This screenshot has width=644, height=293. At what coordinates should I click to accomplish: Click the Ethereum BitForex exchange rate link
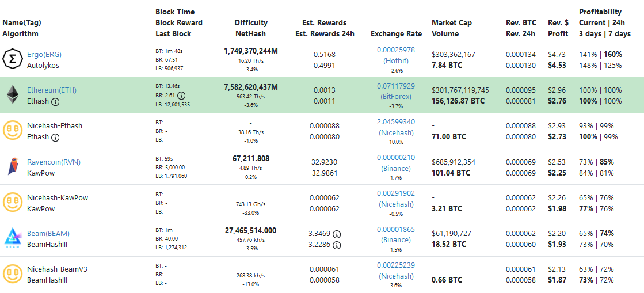click(x=396, y=97)
